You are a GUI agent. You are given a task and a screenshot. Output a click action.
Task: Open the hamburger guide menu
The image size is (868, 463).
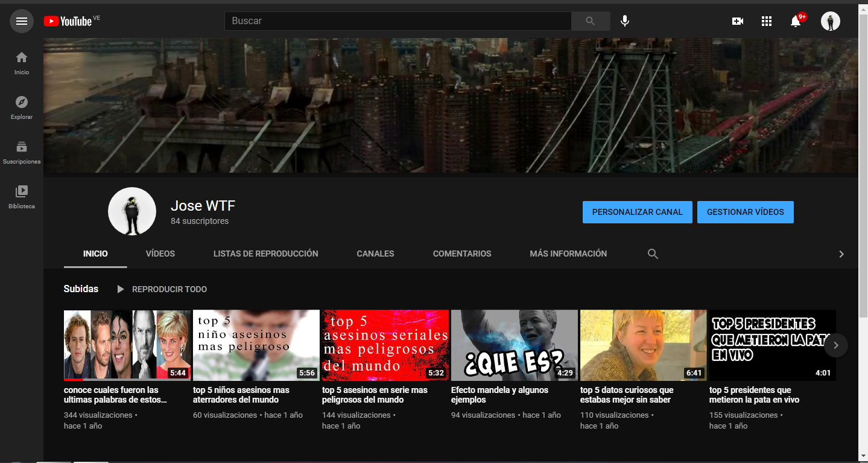[x=22, y=21]
